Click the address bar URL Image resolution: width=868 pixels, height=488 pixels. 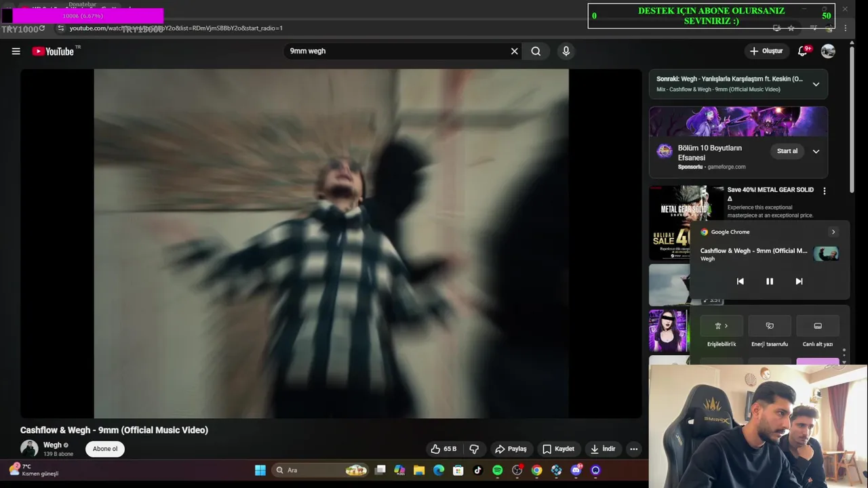point(176,28)
